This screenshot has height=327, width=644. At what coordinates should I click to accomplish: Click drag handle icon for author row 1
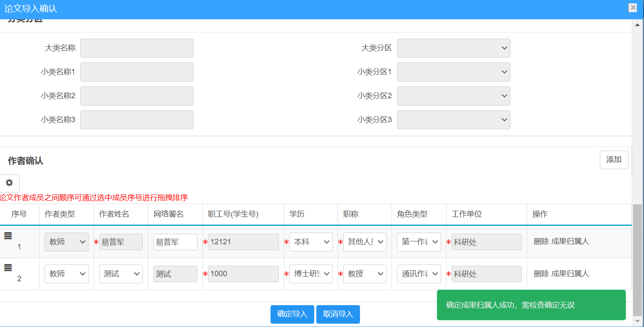click(8, 236)
